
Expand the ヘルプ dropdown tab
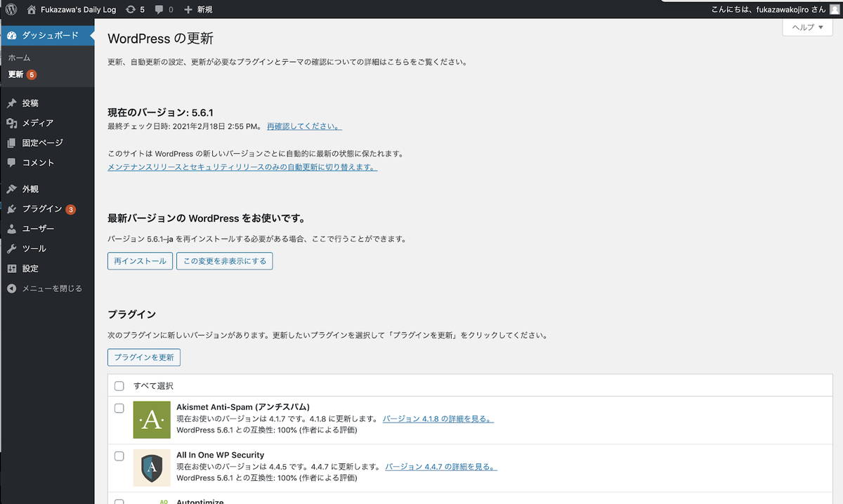point(807,27)
